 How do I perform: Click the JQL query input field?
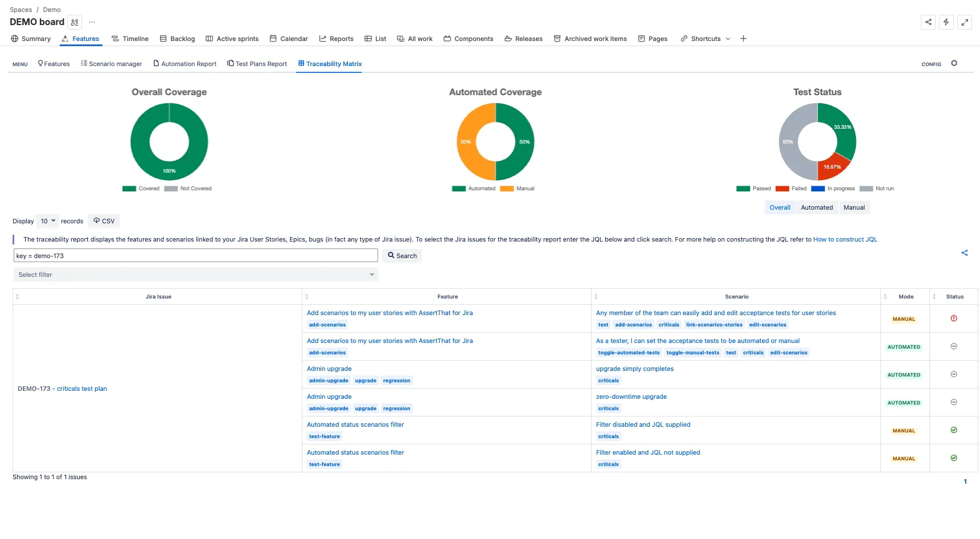(195, 256)
